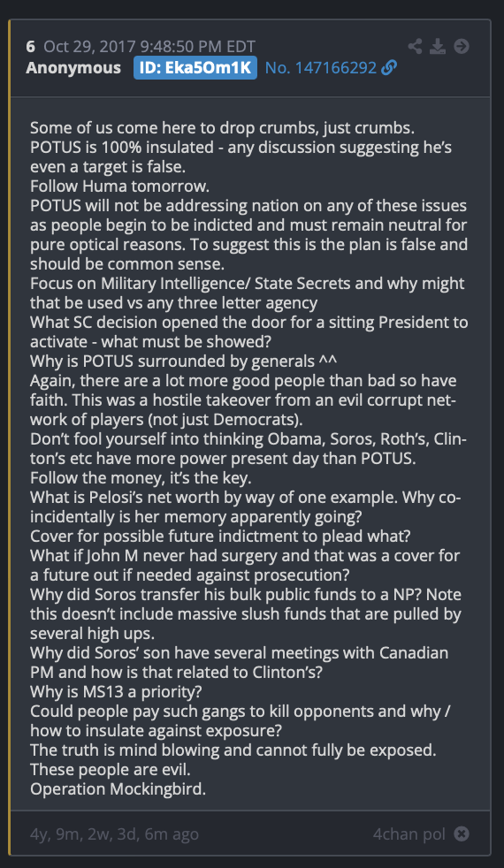Click the 4chan pol source label
Viewport: 504px width, 868px height.
pos(409,834)
